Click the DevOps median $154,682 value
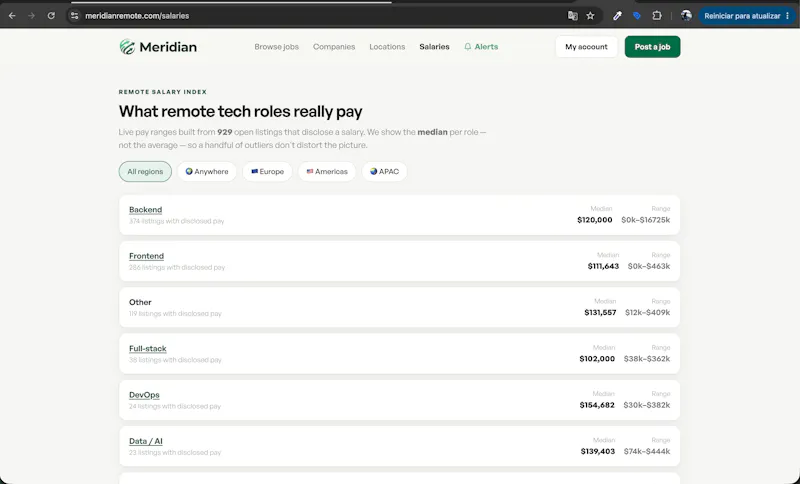 (597, 405)
